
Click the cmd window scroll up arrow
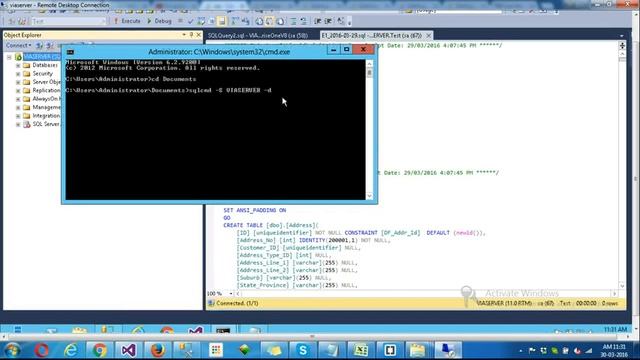pos(369,64)
